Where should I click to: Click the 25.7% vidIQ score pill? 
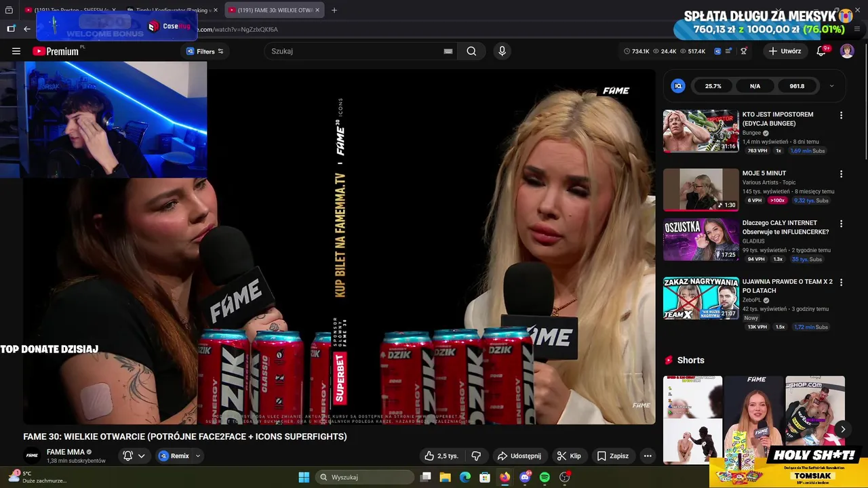click(x=713, y=86)
